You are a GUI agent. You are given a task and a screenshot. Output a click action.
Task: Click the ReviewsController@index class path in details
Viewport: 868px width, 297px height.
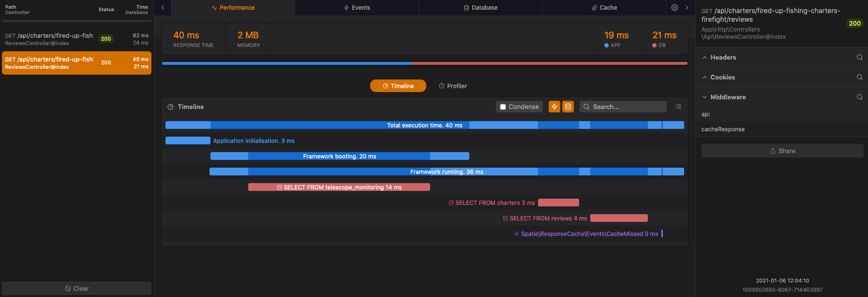coord(744,33)
